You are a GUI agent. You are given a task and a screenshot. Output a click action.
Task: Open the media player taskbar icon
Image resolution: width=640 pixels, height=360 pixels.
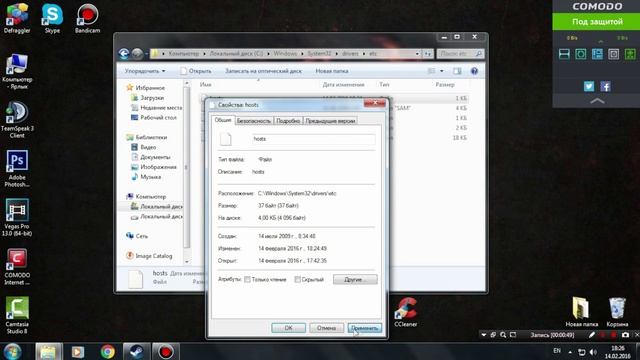pos(78,351)
